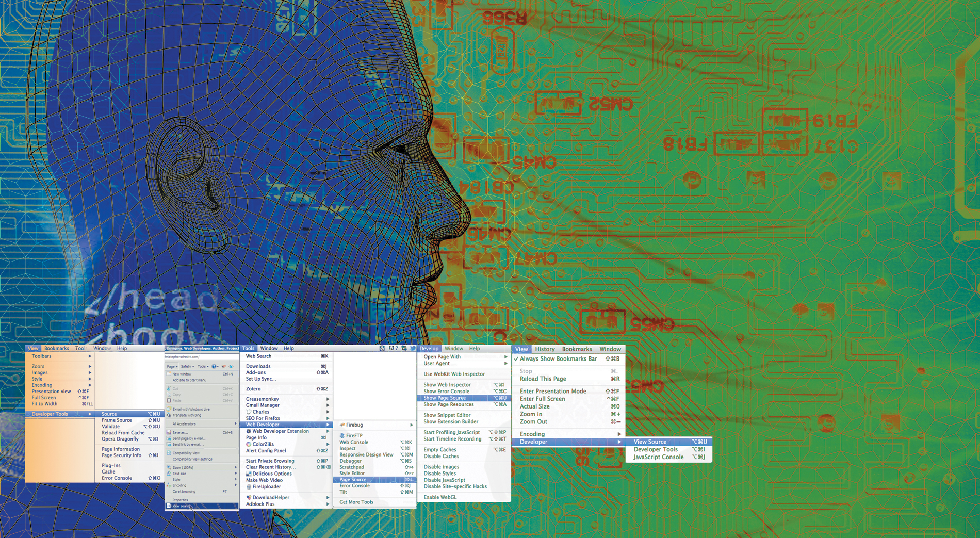The width and height of the screenshot is (980, 538).
Task: Click the Send page by e-mail icon
Action: [169, 438]
